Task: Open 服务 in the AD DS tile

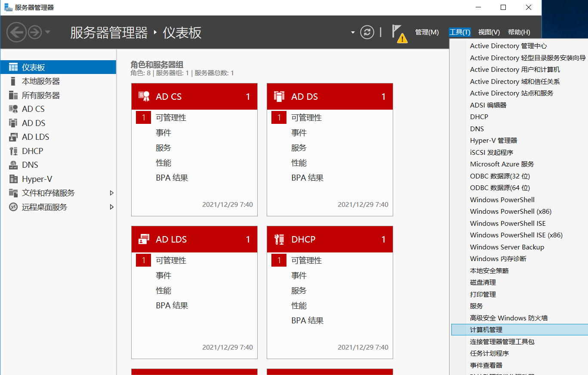Action: pyautogui.click(x=299, y=148)
